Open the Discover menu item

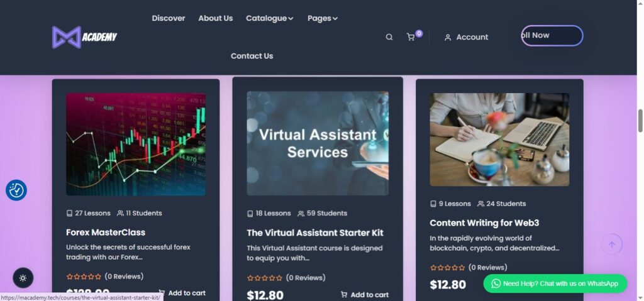click(169, 18)
